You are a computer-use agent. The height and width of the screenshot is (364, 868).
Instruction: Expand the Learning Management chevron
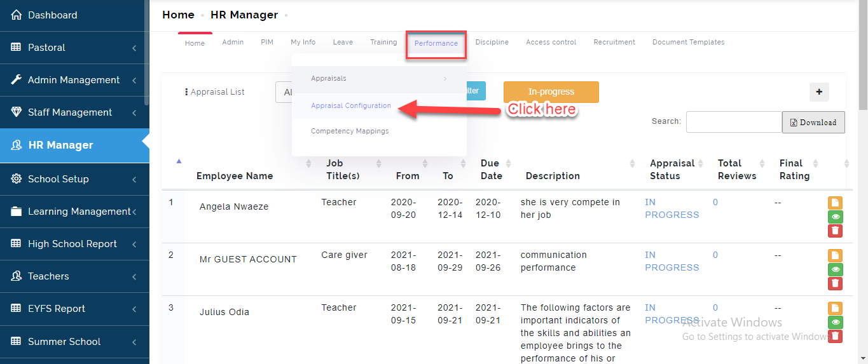point(134,212)
